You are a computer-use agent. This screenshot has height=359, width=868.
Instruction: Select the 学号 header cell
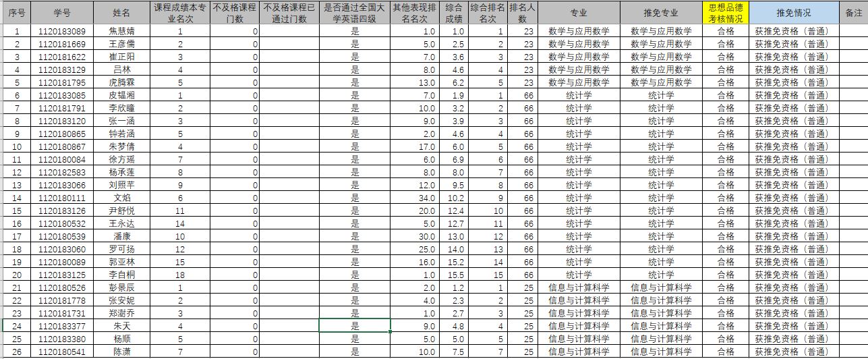coord(62,13)
